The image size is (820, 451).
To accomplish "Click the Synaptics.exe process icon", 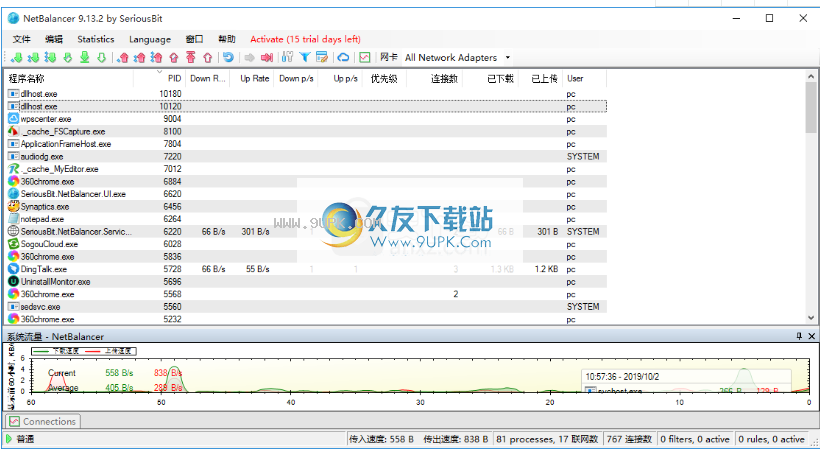I will pos(13,207).
